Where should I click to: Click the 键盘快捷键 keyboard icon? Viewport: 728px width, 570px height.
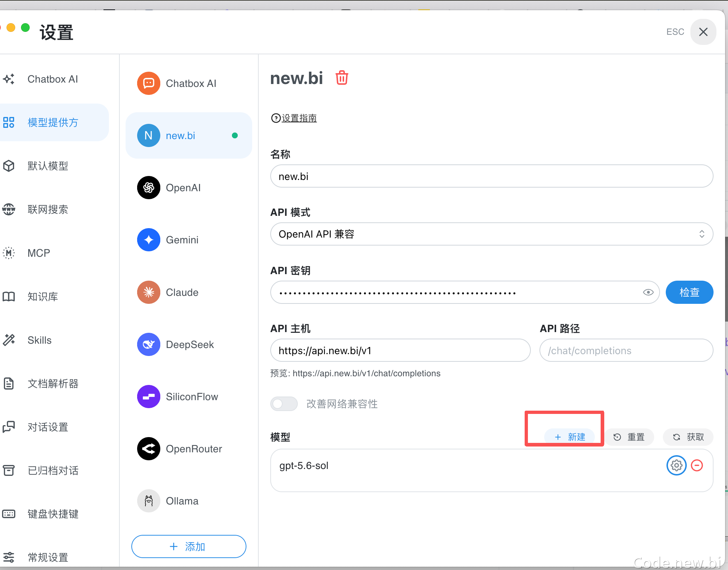coord(9,514)
